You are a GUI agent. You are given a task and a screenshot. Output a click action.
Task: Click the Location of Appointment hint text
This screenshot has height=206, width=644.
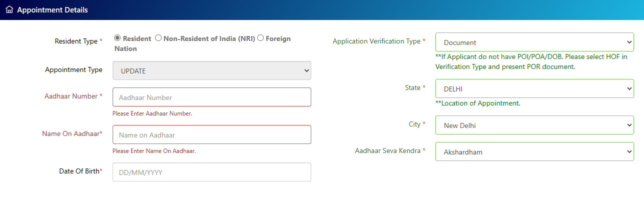tap(478, 103)
